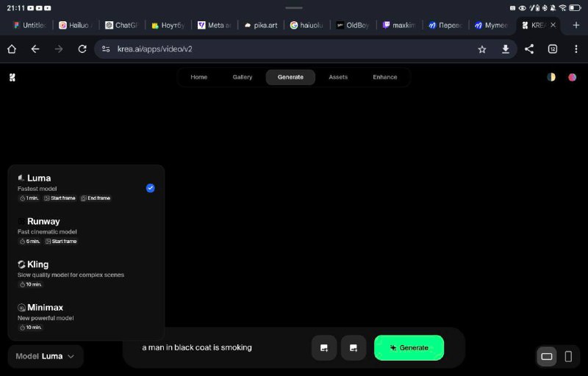Choose the Minimax model

tap(86, 317)
